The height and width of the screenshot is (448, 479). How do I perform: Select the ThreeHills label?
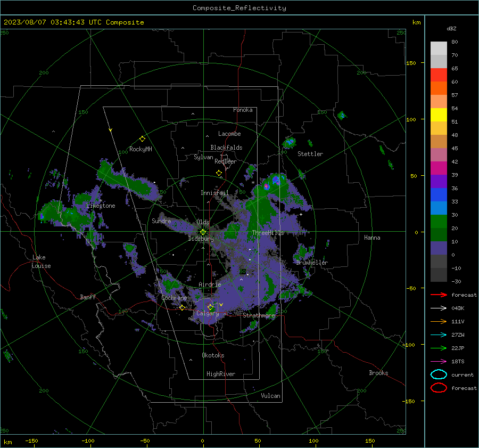pos(268,233)
